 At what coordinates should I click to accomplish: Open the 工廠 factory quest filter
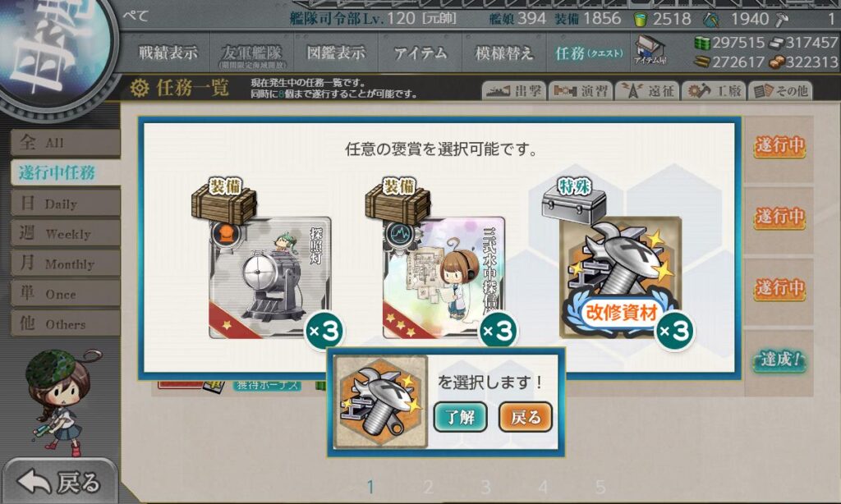coord(714,91)
